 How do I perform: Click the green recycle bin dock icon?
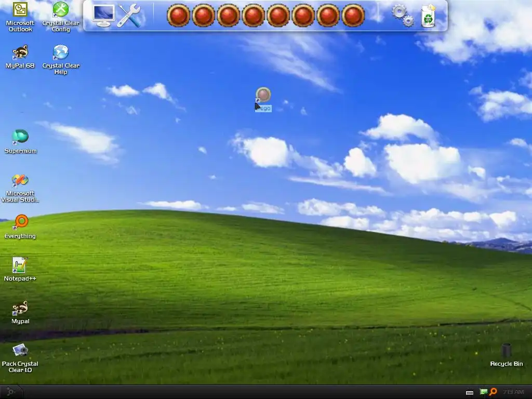(x=428, y=16)
